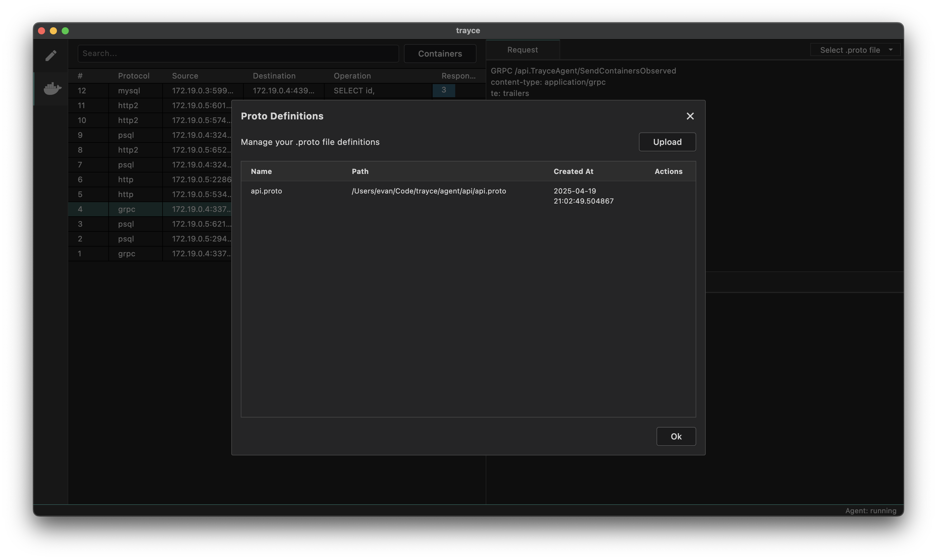Switch to the Request tab
The width and height of the screenshot is (937, 560).
point(522,50)
